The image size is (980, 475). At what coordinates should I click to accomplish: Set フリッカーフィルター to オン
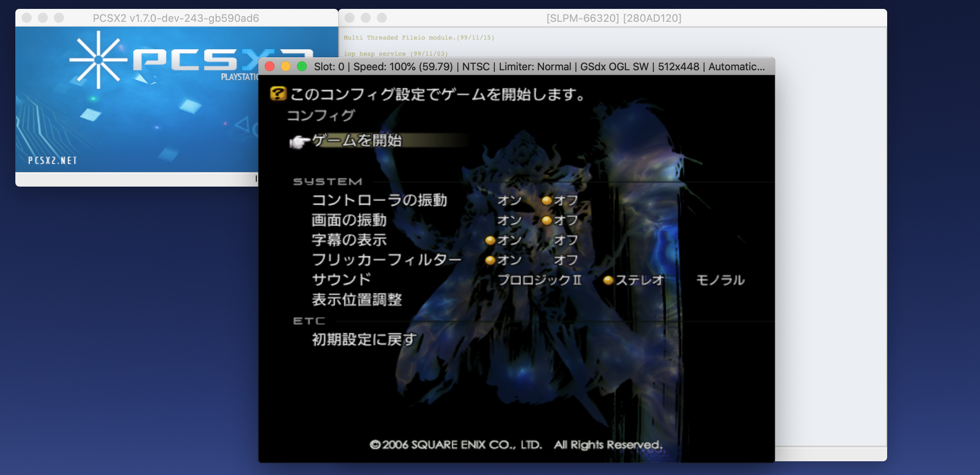pos(509,260)
